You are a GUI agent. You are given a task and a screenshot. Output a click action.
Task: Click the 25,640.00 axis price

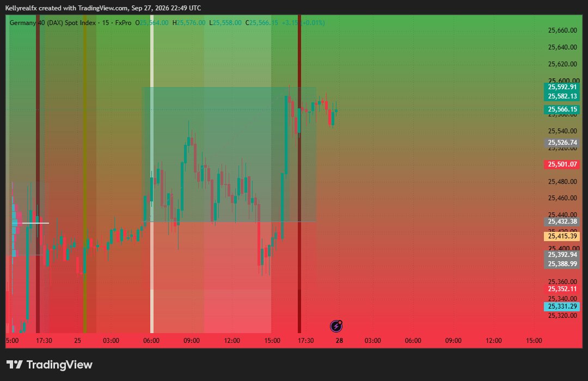[562, 47]
